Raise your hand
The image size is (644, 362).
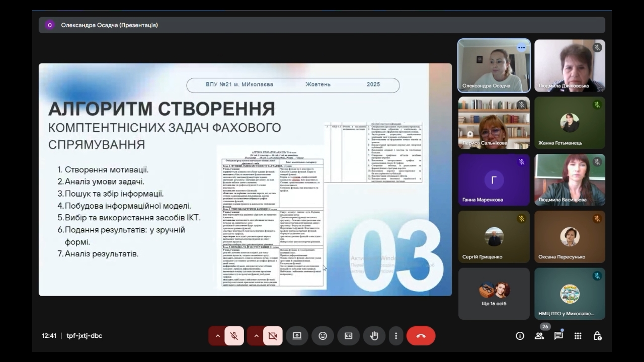[374, 336]
